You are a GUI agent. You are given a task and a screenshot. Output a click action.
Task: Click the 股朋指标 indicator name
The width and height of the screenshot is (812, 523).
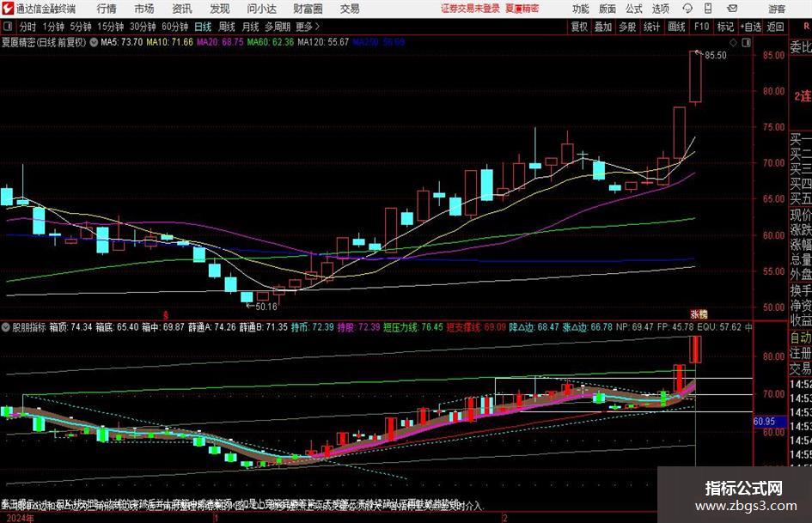point(29,327)
